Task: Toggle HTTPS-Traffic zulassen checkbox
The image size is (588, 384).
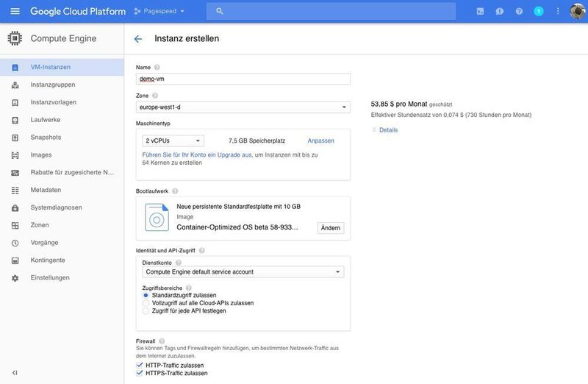Action: pos(140,373)
